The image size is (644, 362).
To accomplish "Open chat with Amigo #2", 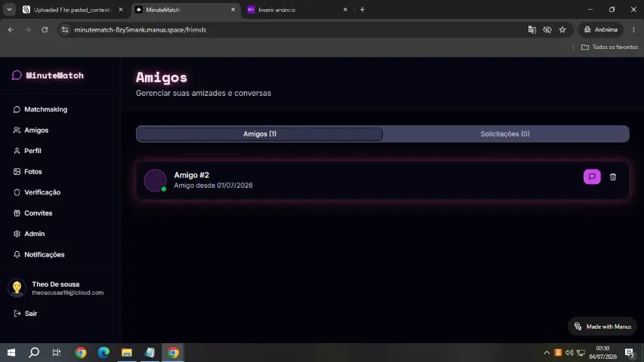I will coord(592,176).
